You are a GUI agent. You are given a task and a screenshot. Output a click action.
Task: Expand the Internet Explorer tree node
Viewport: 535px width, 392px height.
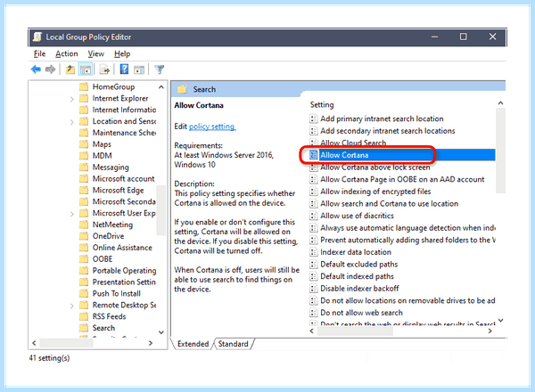pyautogui.click(x=71, y=99)
